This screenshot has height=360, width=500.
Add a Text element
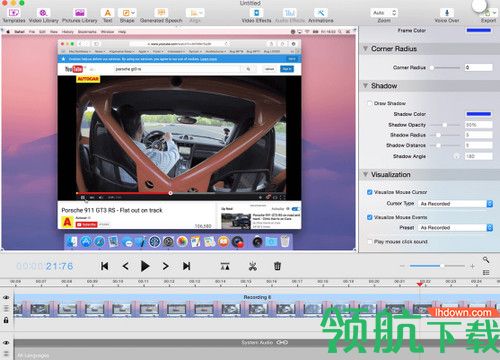(108, 15)
